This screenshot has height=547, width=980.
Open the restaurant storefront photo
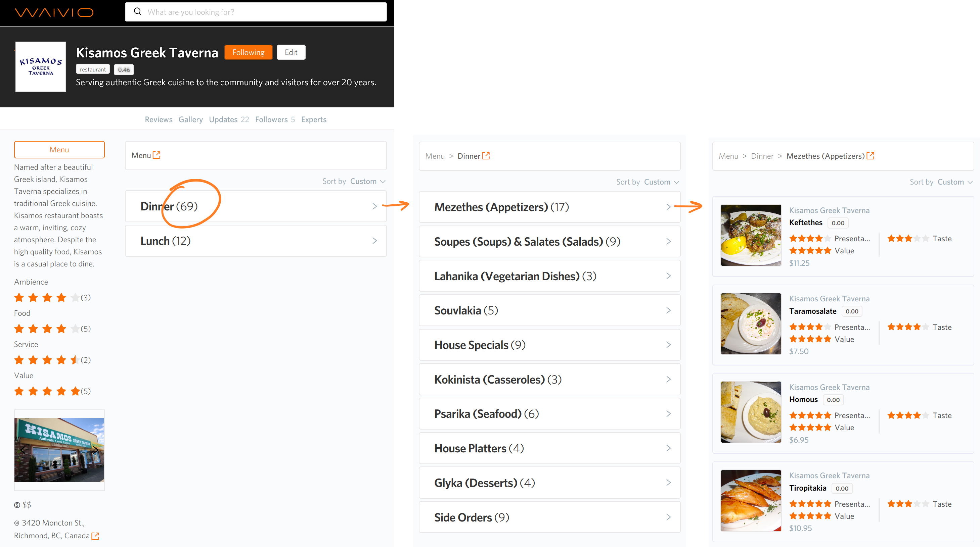point(59,450)
